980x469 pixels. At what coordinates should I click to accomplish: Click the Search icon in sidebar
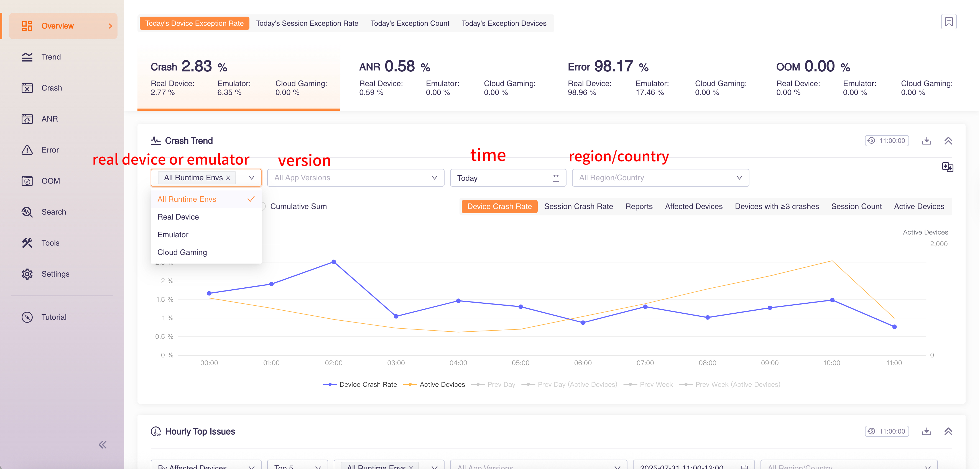pyautogui.click(x=27, y=212)
